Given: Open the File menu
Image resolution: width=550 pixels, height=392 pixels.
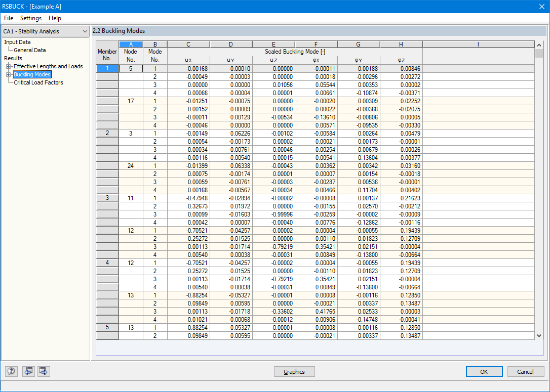Looking at the screenshot, I should [9, 18].
